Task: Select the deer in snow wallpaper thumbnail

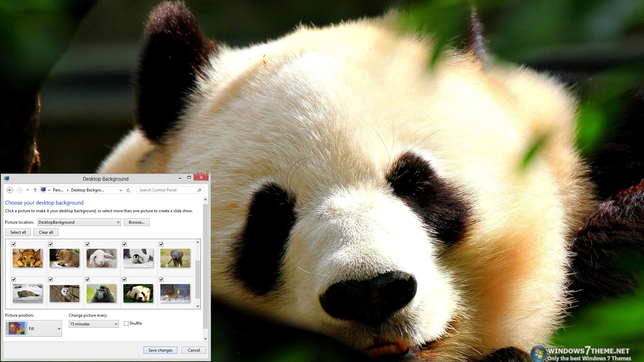Action: (175, 293)
